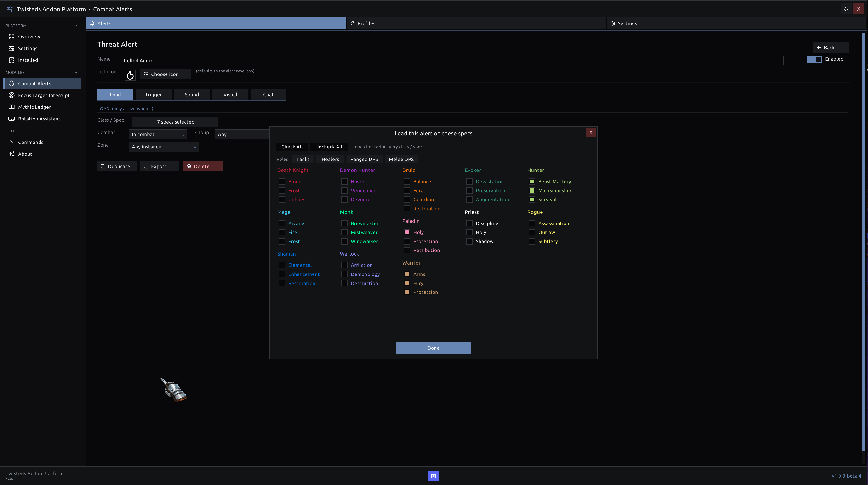Select the Melee DPS role filter
Screen dimensions: 868x485
(401, 159)
